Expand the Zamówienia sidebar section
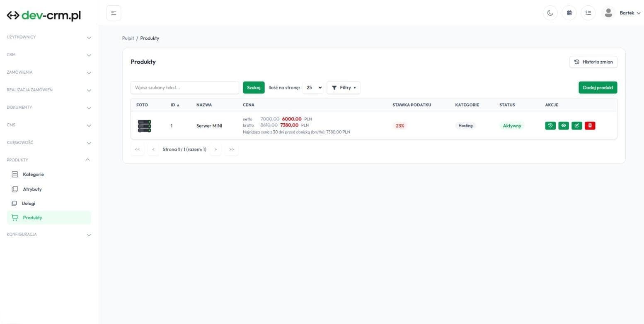 tap(49, 72)
